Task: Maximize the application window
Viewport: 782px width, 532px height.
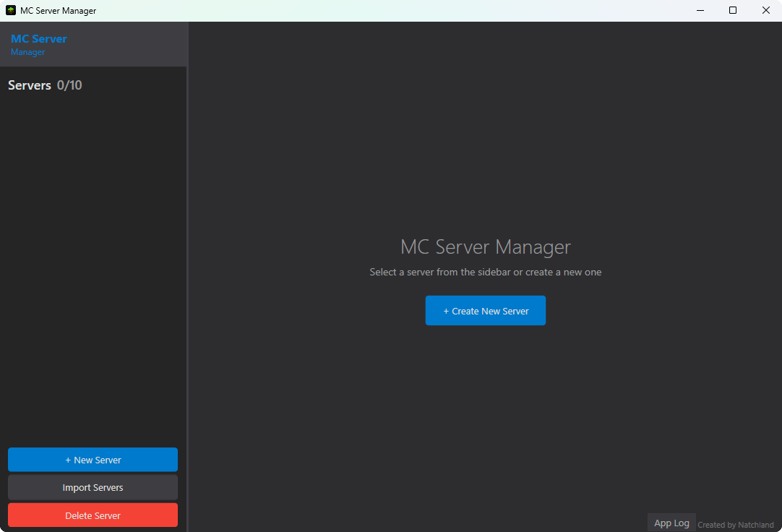Action: pos(733,11)
